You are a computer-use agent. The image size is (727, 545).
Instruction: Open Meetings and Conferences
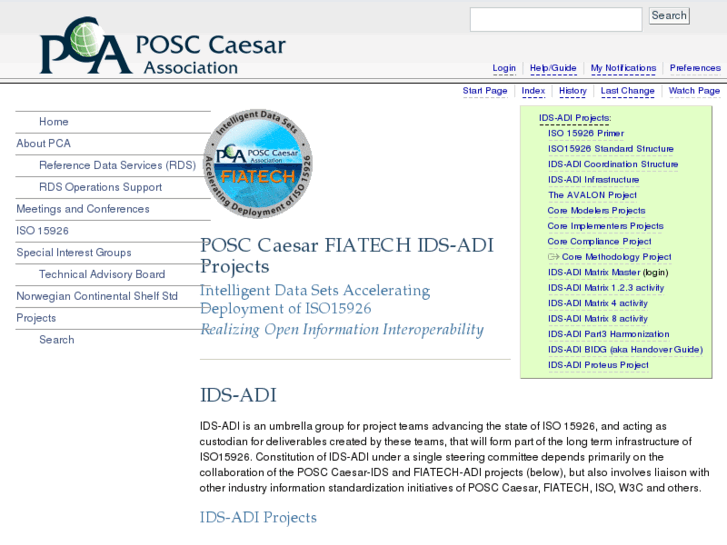click(x=83, y=209)
